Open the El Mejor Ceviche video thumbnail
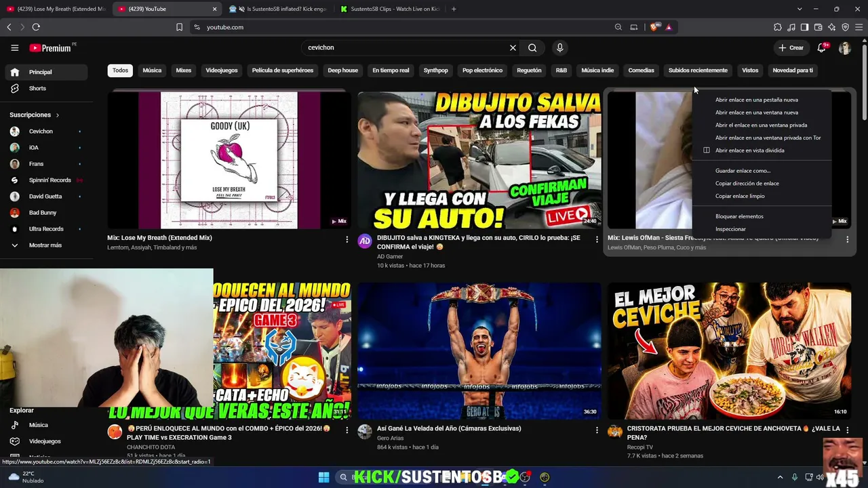This screenshot has height=488, width=868. click(x=729, y=351)
